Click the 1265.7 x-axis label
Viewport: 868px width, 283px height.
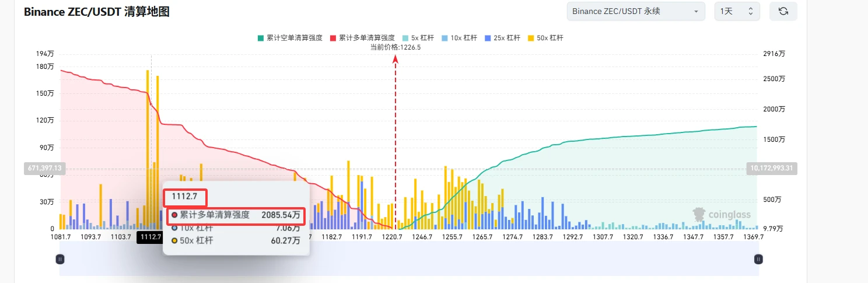(482, 237)
